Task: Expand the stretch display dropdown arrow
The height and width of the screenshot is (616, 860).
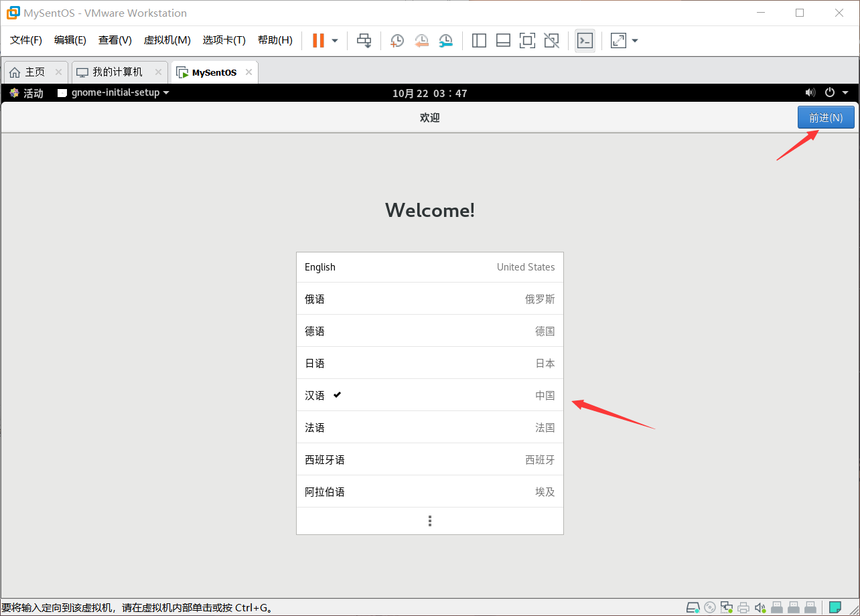Action: point(635,41)
